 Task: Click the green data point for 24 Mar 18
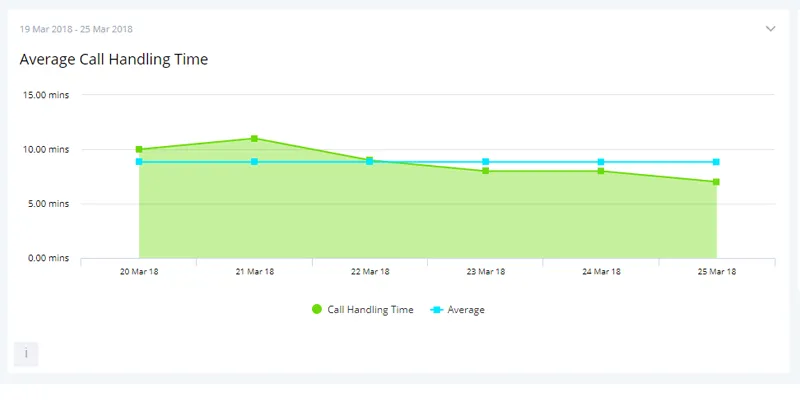point(601,171)
